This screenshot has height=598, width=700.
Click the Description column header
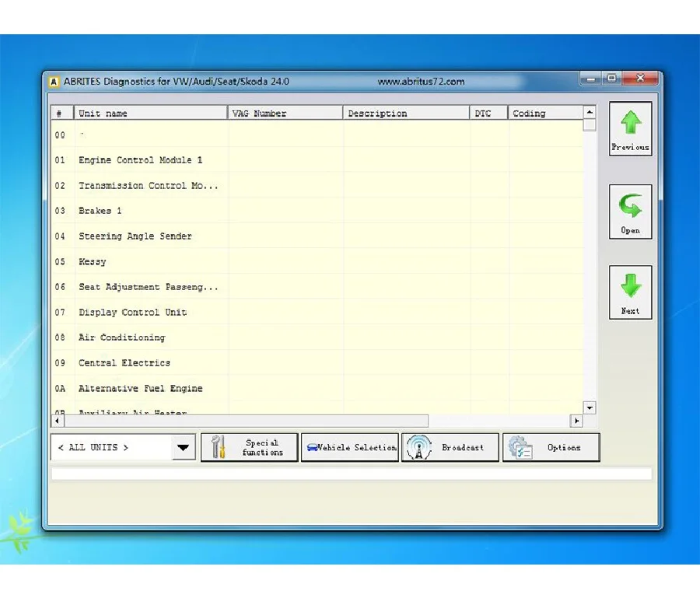406,114
